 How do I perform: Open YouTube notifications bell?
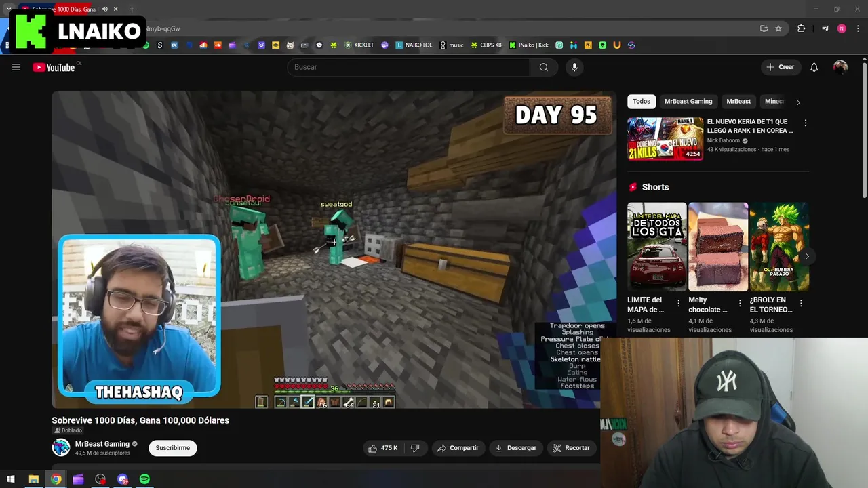(814, 67)
